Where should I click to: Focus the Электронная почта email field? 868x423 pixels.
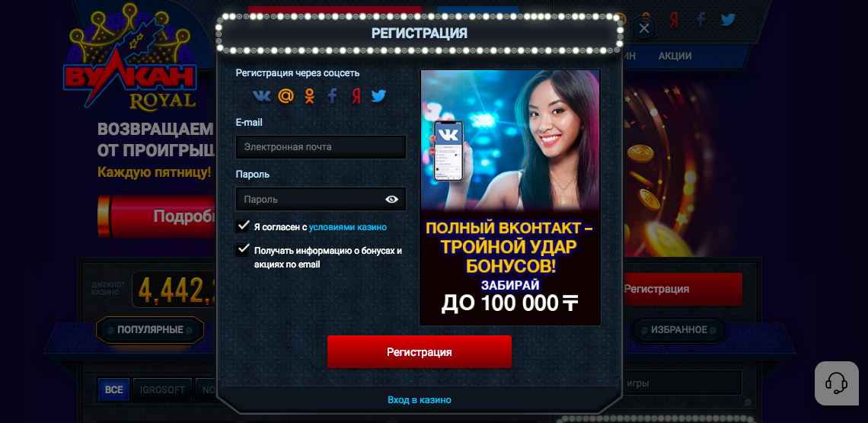[x=321, y=147]
